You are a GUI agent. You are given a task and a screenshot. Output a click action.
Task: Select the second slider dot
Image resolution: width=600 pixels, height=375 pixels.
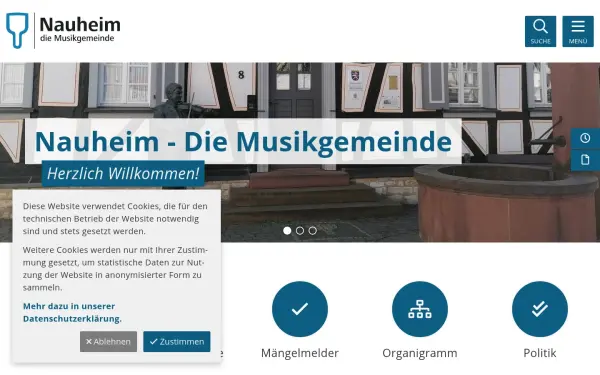click(300, 231)
